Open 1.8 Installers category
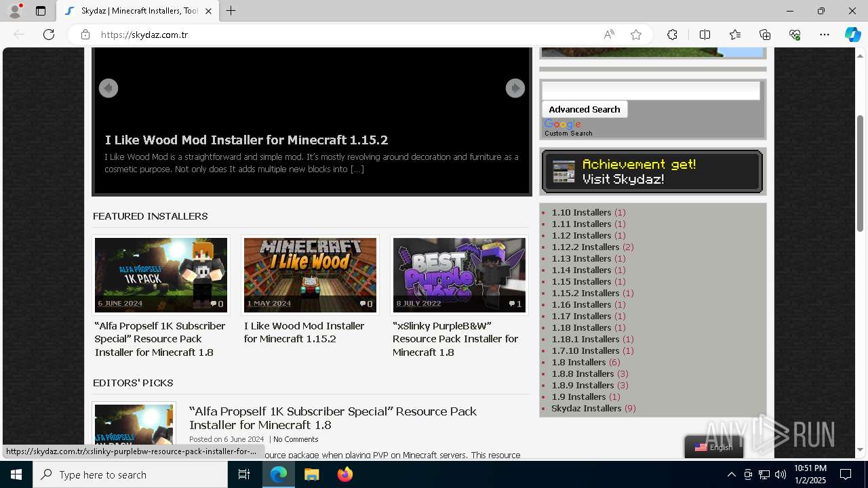This screenshot has height=488, width=868. click(578, 362)
